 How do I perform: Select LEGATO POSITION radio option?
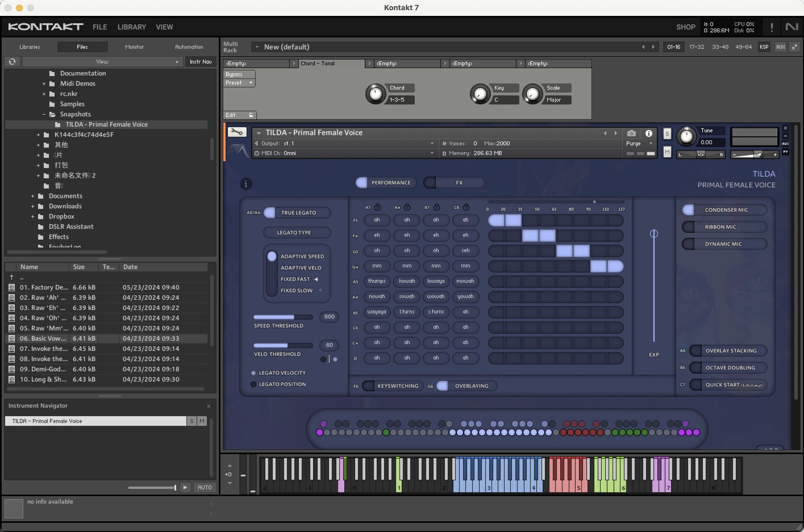pyautogui.click(x=253, y=384)
